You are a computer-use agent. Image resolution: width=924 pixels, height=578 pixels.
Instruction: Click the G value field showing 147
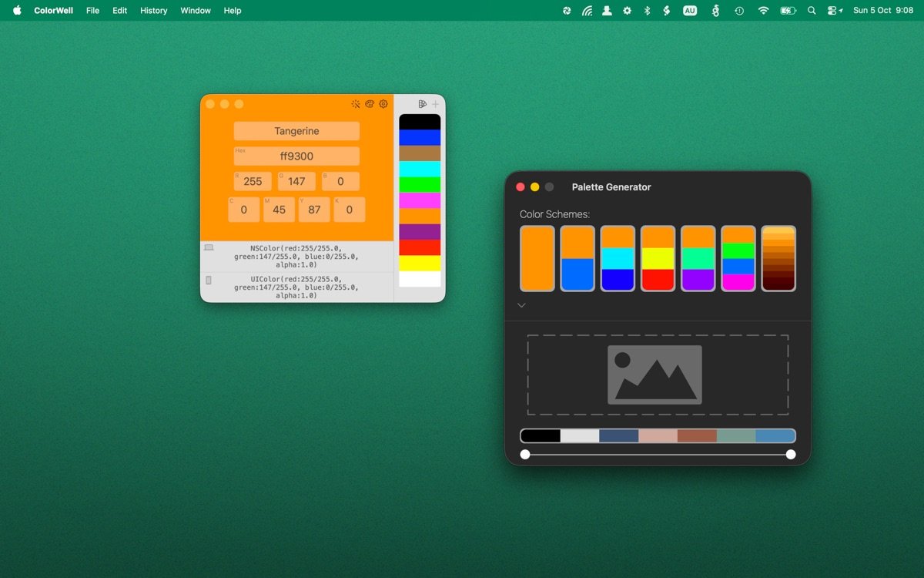click(x=296, y=182)
